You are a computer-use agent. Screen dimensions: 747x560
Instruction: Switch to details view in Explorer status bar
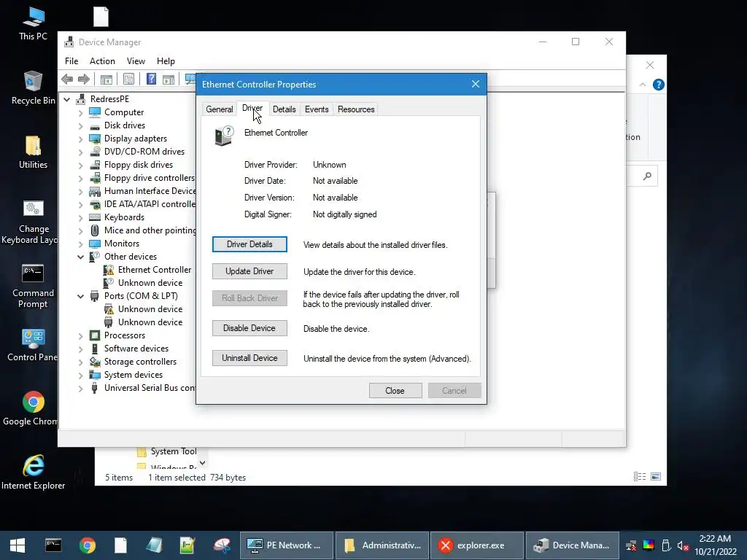point(640,477)
